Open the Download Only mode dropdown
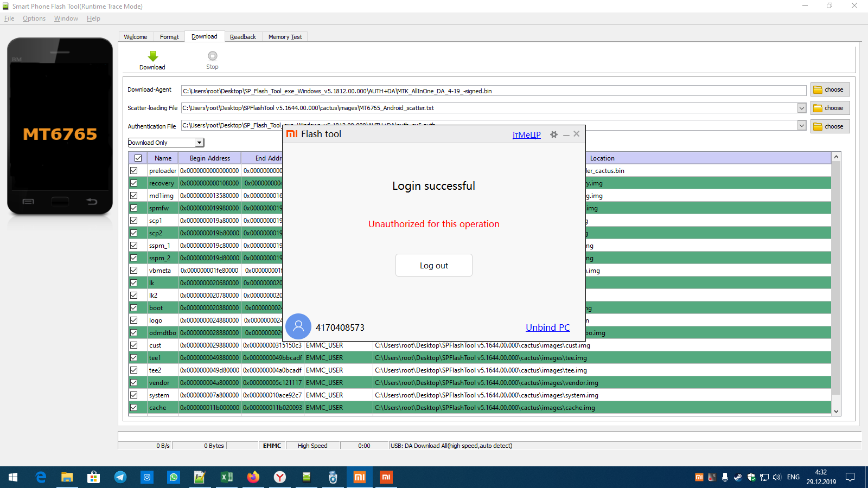 [200, 143]
